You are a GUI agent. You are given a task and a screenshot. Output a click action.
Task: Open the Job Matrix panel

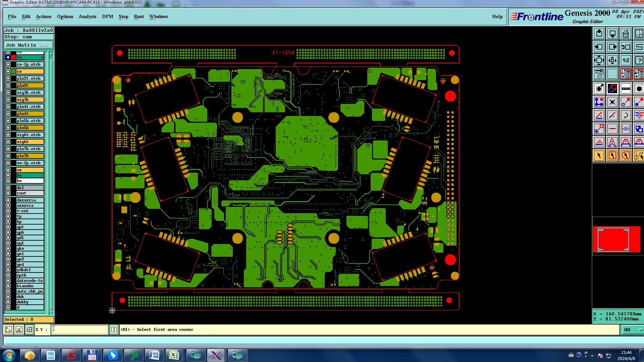pyautogui.click(x=29, y=45)
